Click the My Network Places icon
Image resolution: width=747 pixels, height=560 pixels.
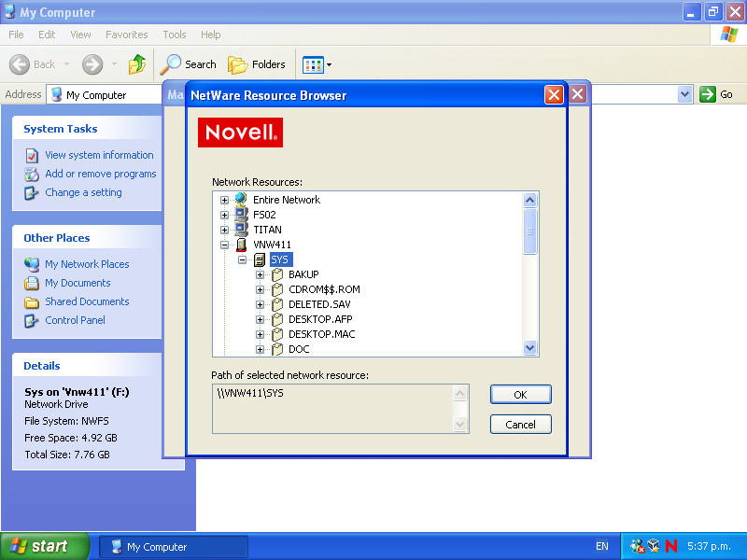[x=32, y=264]
